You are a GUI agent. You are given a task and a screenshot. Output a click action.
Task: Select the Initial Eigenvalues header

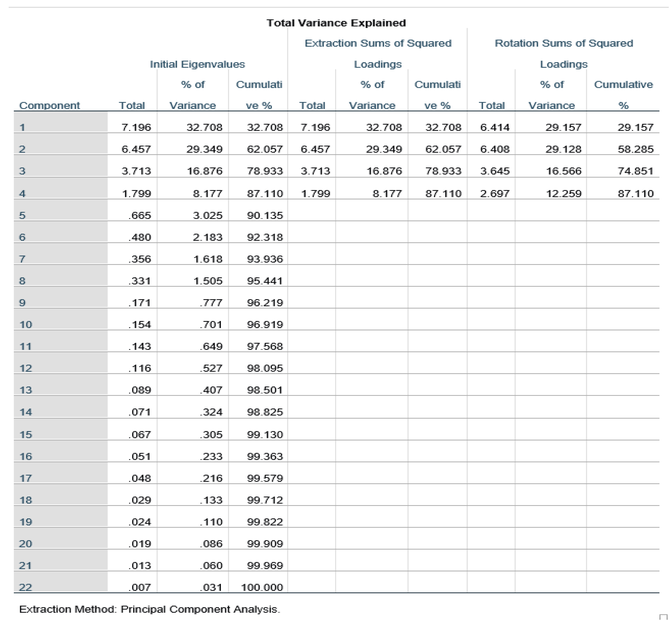click(x=197, y=64)
